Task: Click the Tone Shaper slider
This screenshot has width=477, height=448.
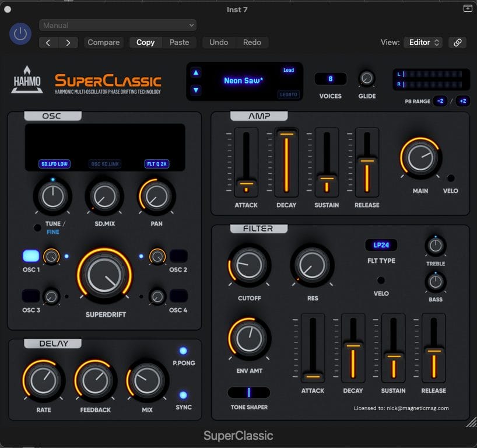Action: coord(249,393)
